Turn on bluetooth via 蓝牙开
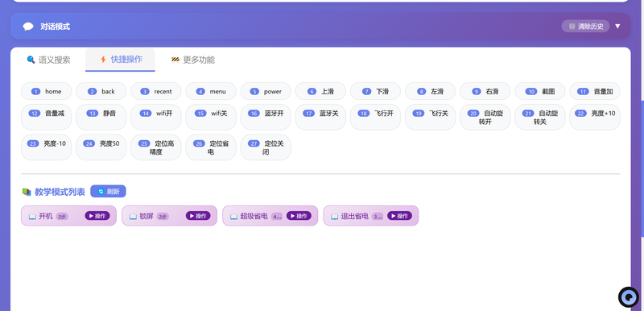644x311 pixels. [266, 117]
